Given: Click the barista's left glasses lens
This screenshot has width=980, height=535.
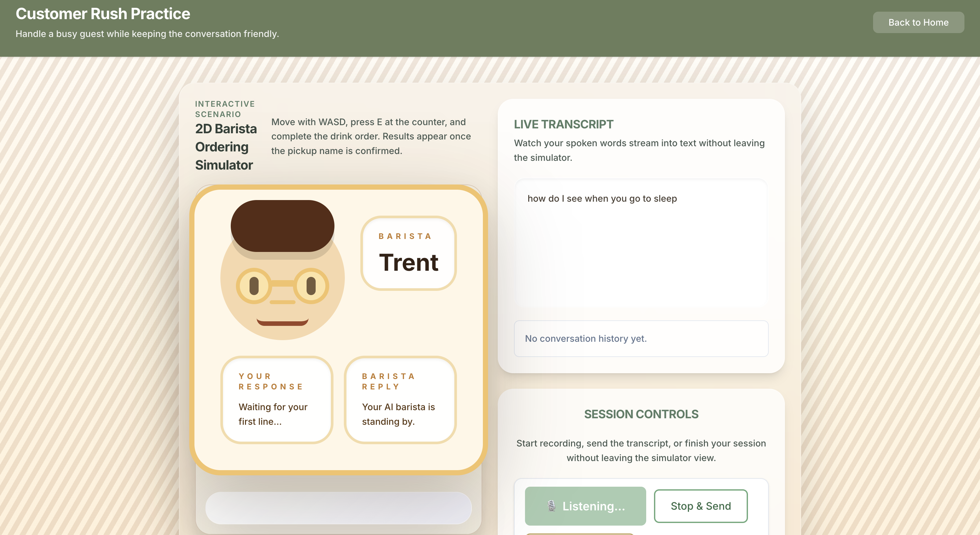Looking at the screenshot, I should (x=254, y=286).
